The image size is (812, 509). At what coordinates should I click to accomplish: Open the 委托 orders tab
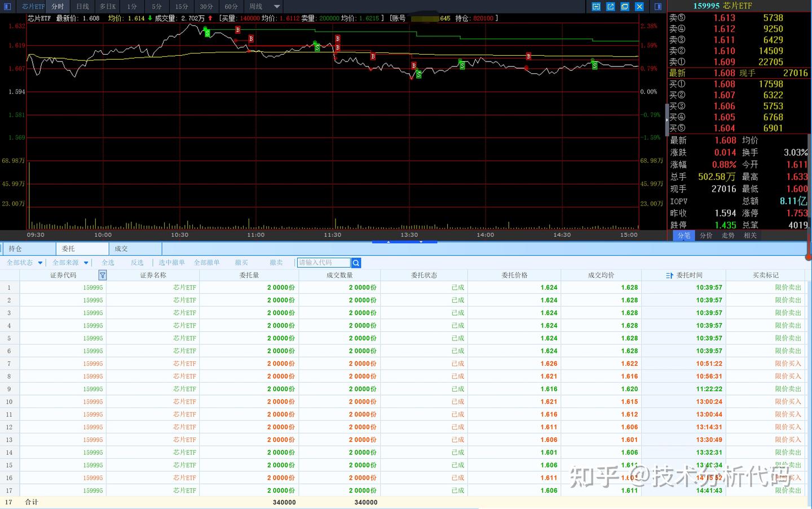82,249
